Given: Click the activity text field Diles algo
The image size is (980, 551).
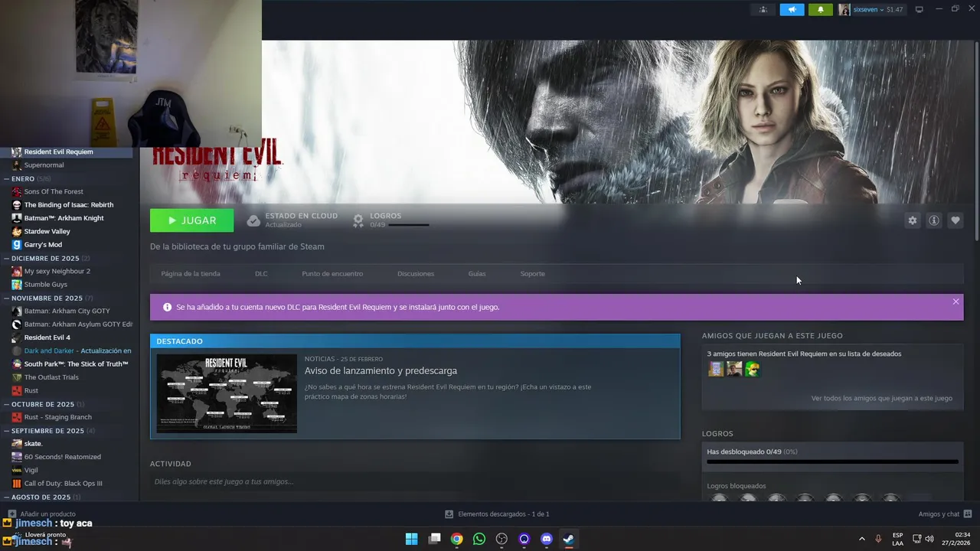Looking at the screenshot, I should [x=413, y=481].
